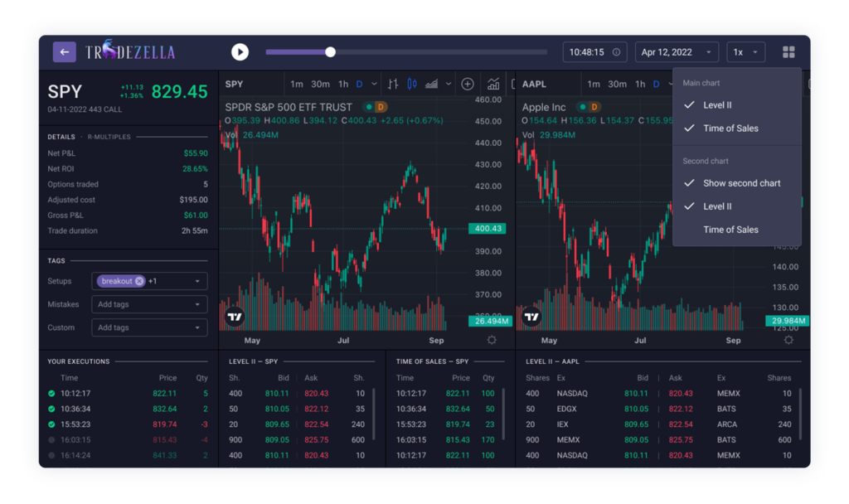
Task: Go back using the purple arrow button
Action: 64,52
